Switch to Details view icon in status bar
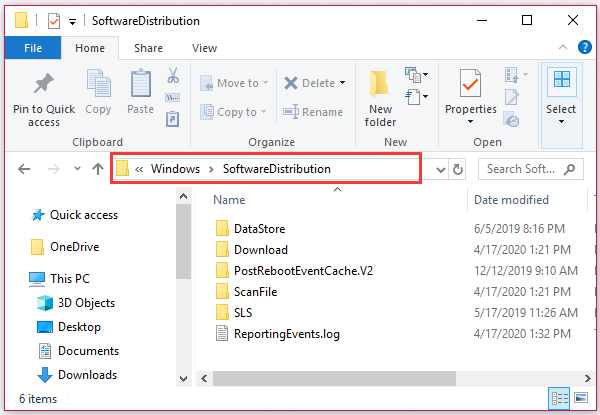 click(559, 399)
